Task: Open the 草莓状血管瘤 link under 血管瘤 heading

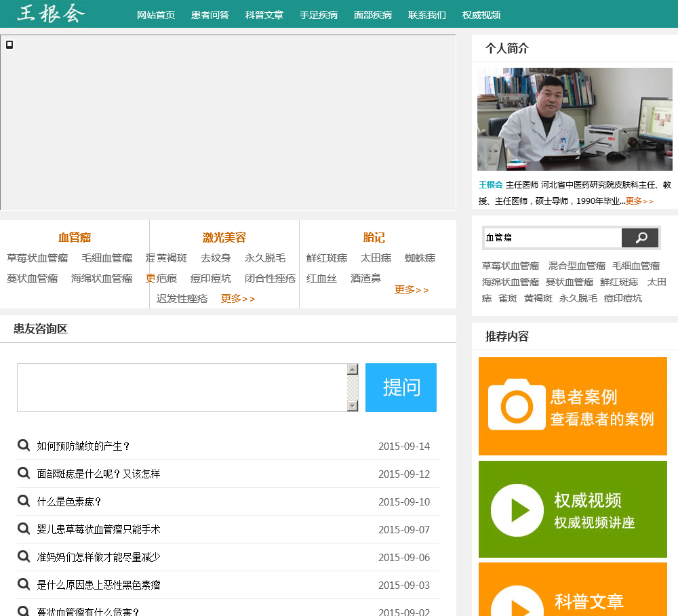Action: [37, 258]
